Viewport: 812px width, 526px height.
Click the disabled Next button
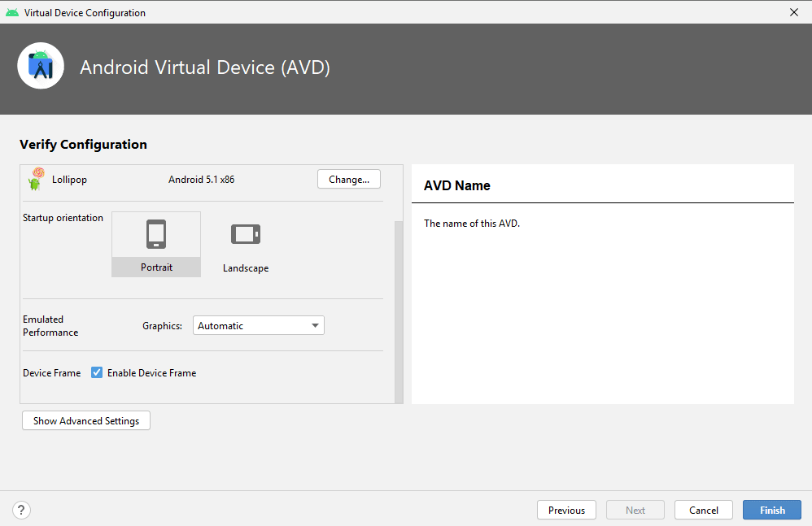635,510
